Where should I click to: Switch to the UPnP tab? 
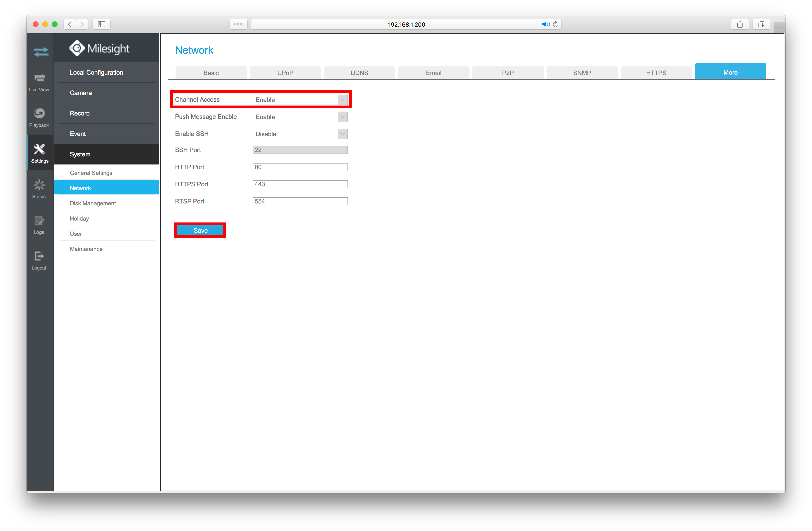pos(285,72)
